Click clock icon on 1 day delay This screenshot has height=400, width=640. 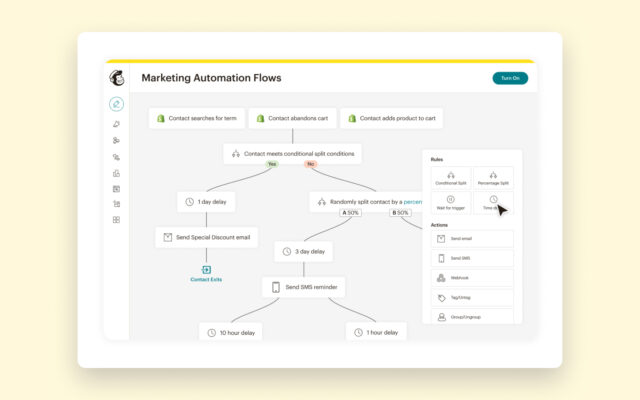pyautogui.click(x=189, y=202)
